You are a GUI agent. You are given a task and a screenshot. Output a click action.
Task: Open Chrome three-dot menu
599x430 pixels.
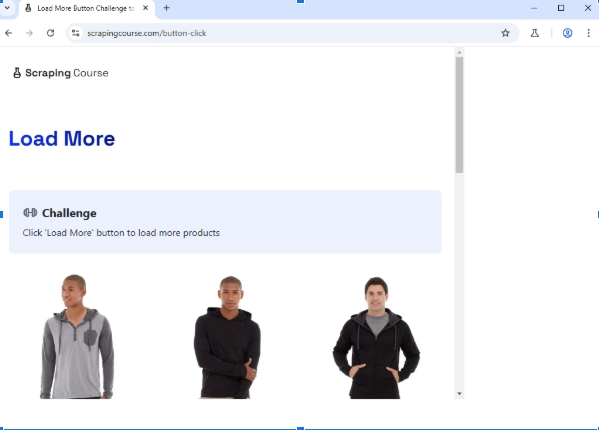[588, 33]
